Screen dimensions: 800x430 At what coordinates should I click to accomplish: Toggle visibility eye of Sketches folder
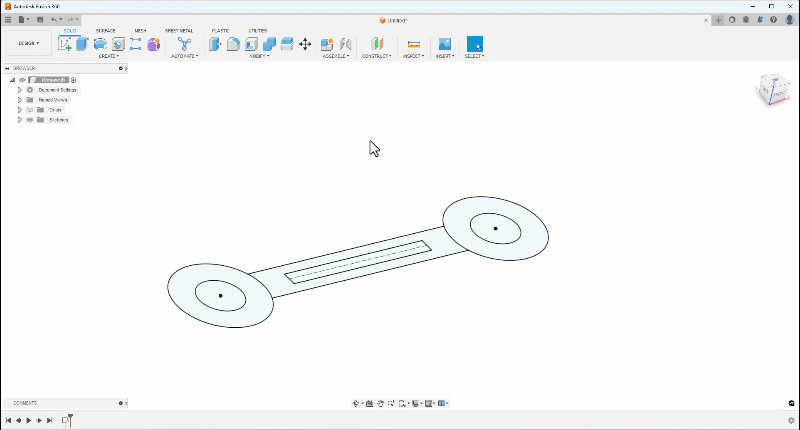click(x=30, y=120)
